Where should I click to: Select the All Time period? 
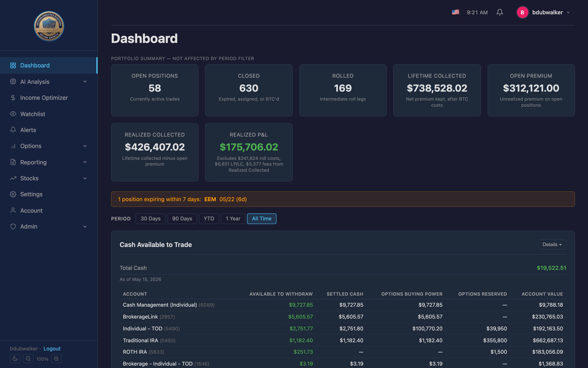262,219
